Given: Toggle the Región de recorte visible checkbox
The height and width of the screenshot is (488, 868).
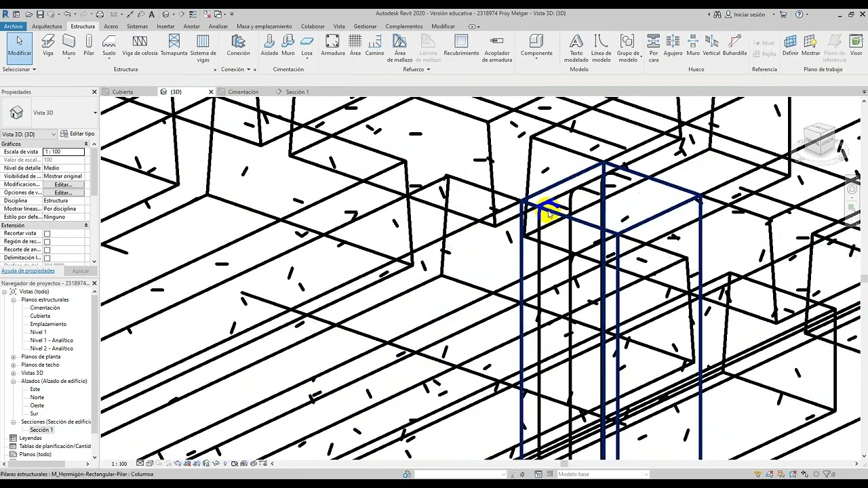Looking at the screenshot, I should point(47,241).
